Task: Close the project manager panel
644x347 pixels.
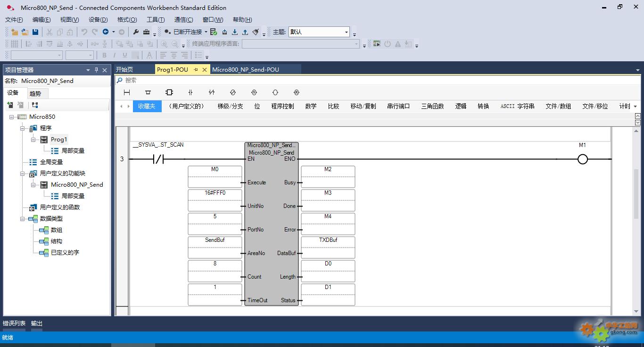Action: point(105,70)
